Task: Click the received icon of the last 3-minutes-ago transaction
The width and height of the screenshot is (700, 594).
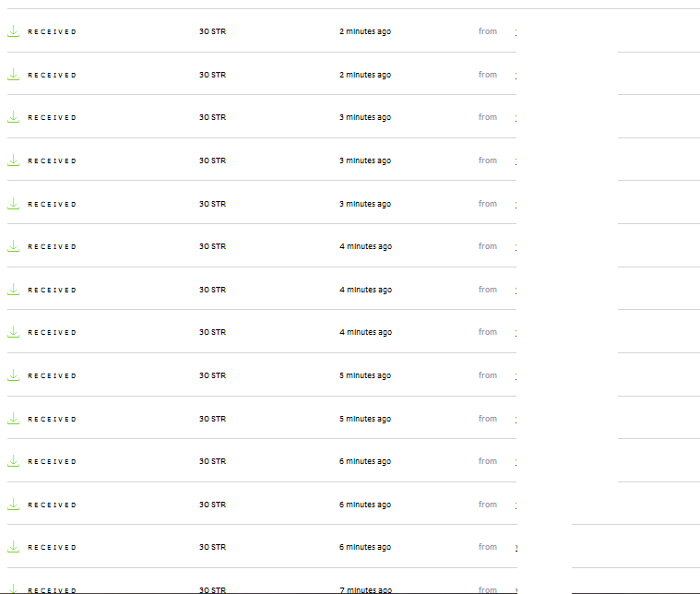Action: [13, 204]
